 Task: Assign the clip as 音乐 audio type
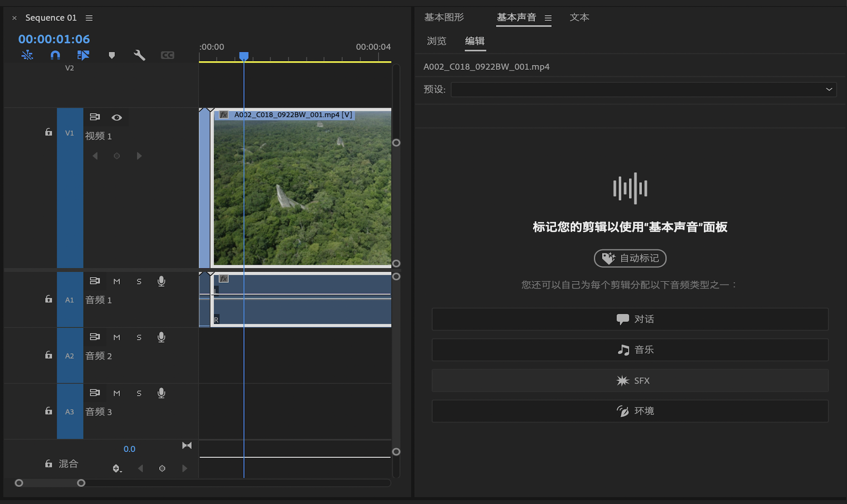tap(630, 350)
